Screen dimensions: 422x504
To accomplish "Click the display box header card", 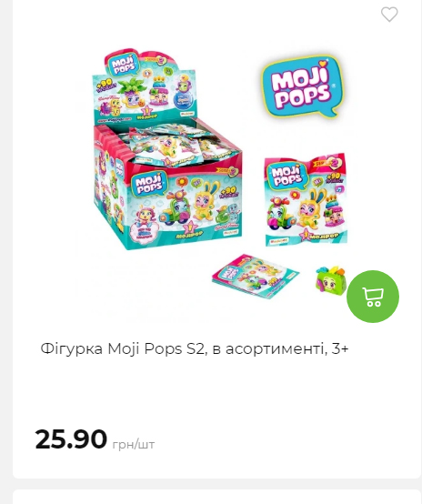I will point(145,87).
